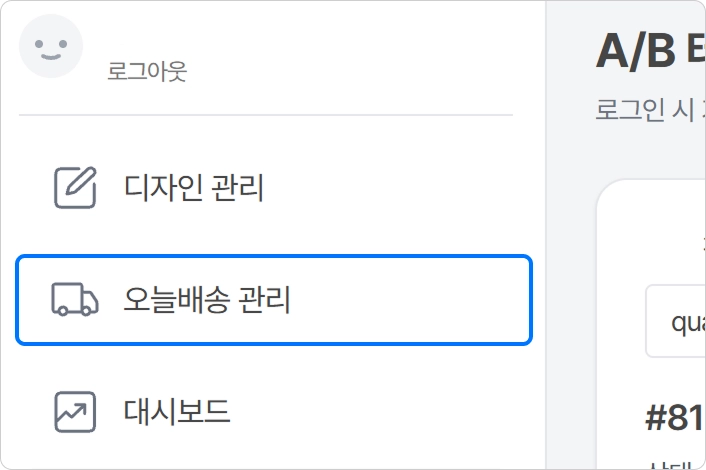Open the 디자인 관리 menu item
The image size is (706, 470).
194,188
